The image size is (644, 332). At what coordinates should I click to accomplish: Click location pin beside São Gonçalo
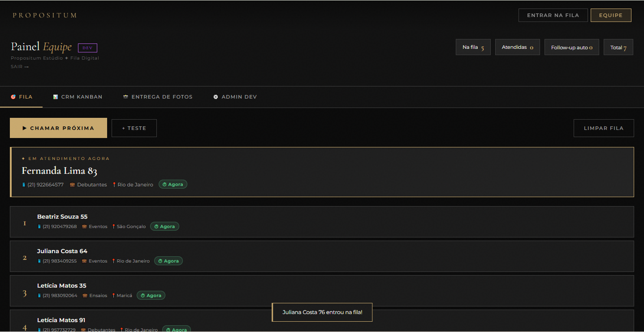click(x=114, y=227)
